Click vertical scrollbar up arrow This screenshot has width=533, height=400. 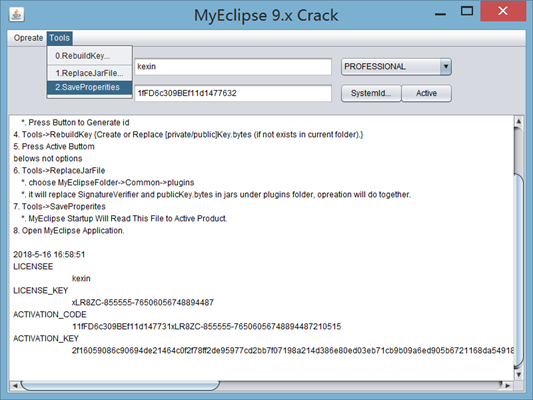(518, 121)
